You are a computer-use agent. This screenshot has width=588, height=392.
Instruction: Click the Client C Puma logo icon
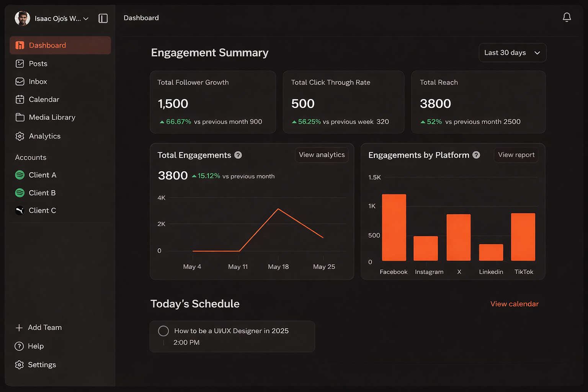pyautogui.click(x=20, y=211)
